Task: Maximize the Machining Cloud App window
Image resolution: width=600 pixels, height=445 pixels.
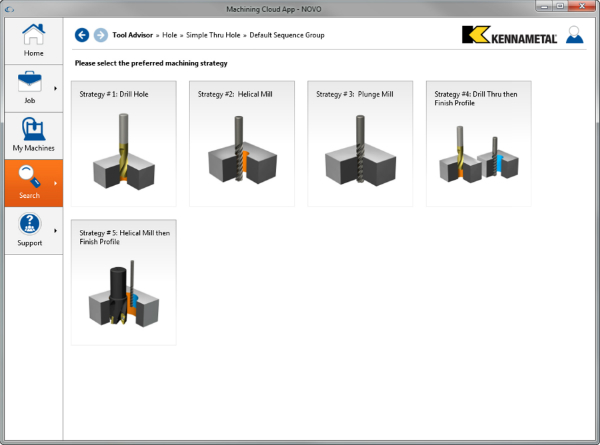Action: (560, 6)
